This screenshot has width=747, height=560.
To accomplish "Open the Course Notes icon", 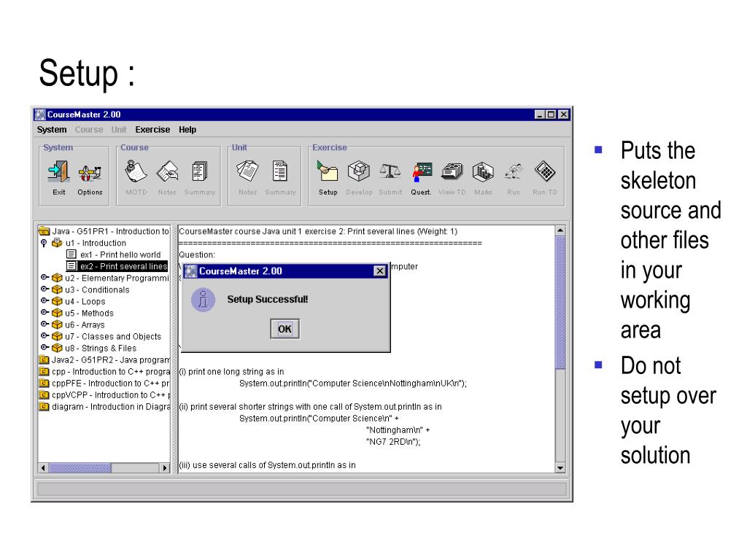I will [x=167, y=171].
